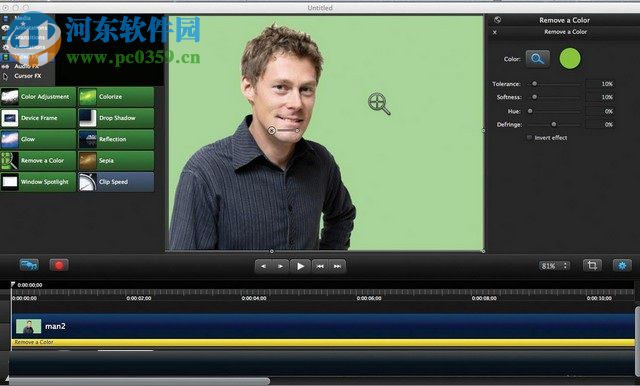Image resolution: width=640 pixels, height=386 pixels.
Task: Select the Drop Shadow effect
Action: (x=116, y=118)
